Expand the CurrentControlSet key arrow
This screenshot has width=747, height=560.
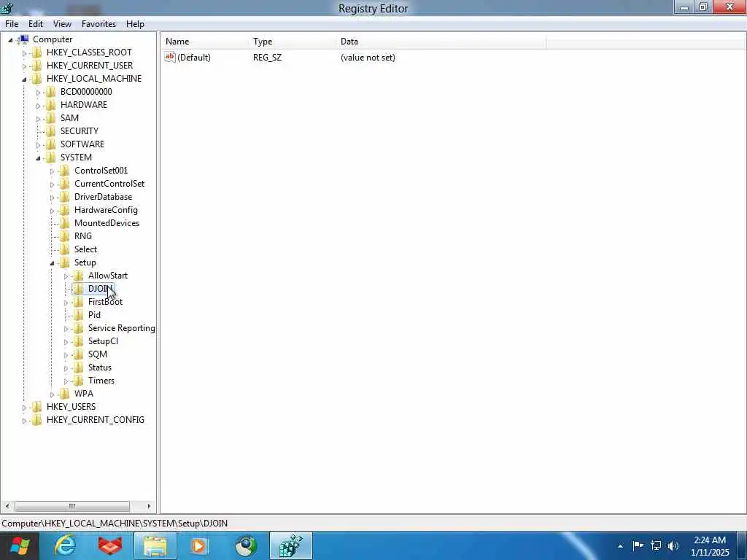coord(52,184)
